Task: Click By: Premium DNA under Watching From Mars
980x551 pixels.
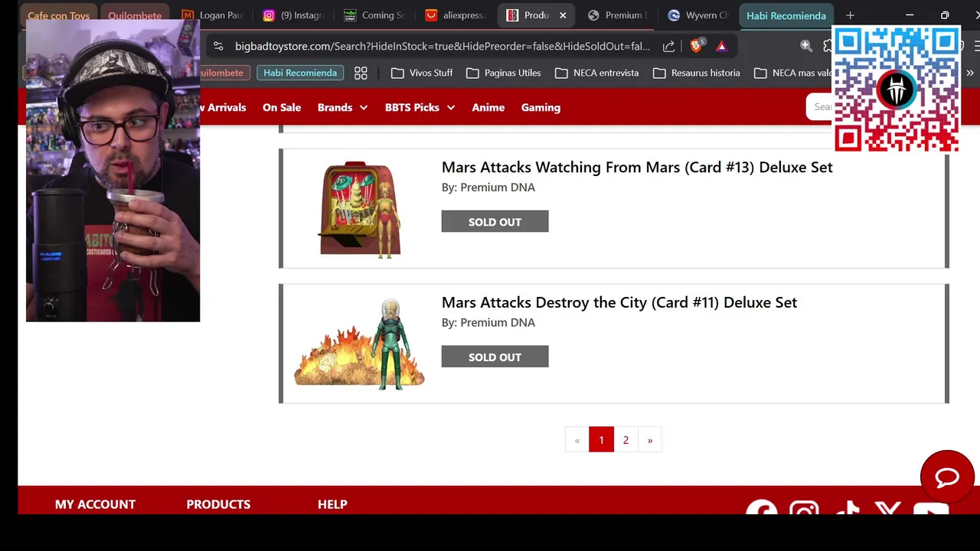Action: (x=488, y=187)
